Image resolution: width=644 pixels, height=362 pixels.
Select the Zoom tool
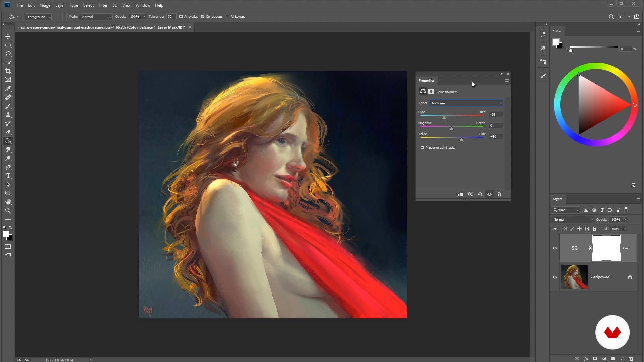(x=8, y=210)
